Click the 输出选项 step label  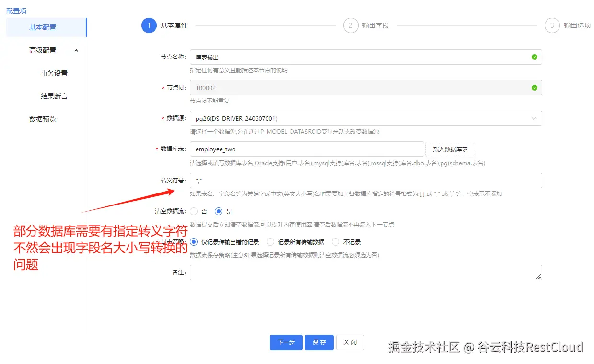click(x=577, y=25)
